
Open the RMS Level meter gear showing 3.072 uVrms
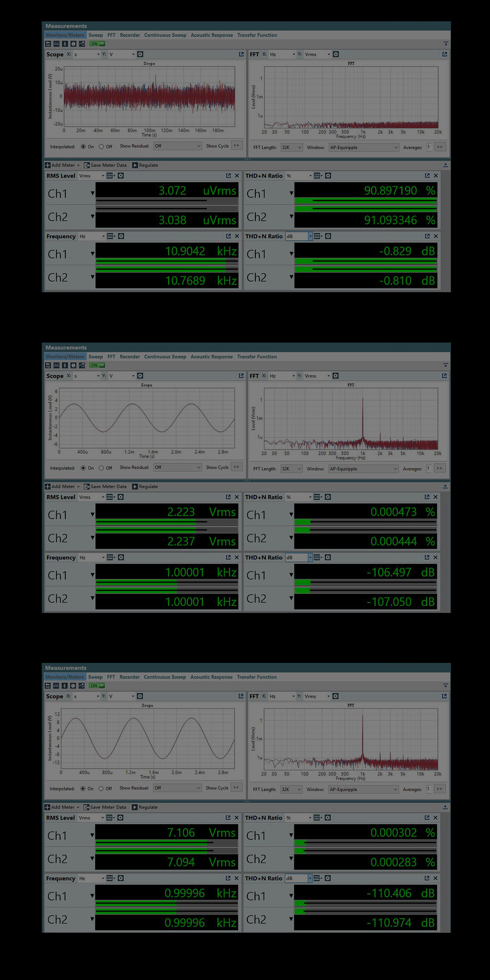coord(121,176)
